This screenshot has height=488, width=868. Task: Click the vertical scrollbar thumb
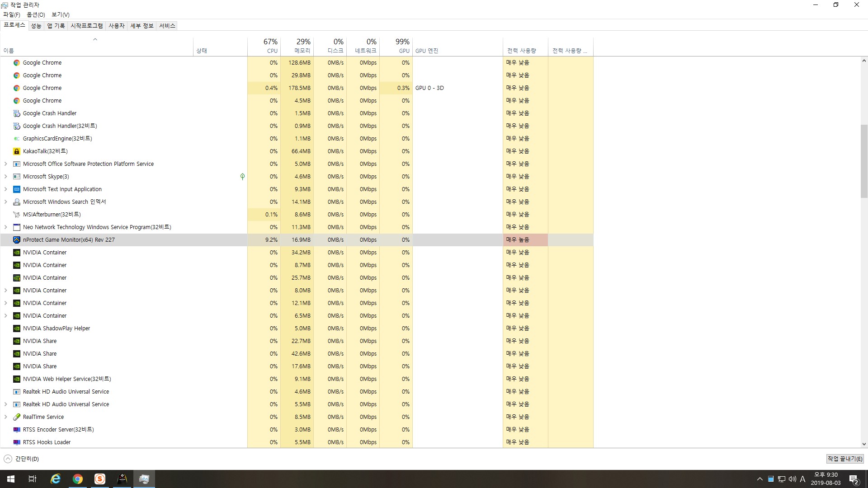tap(864, 161)
